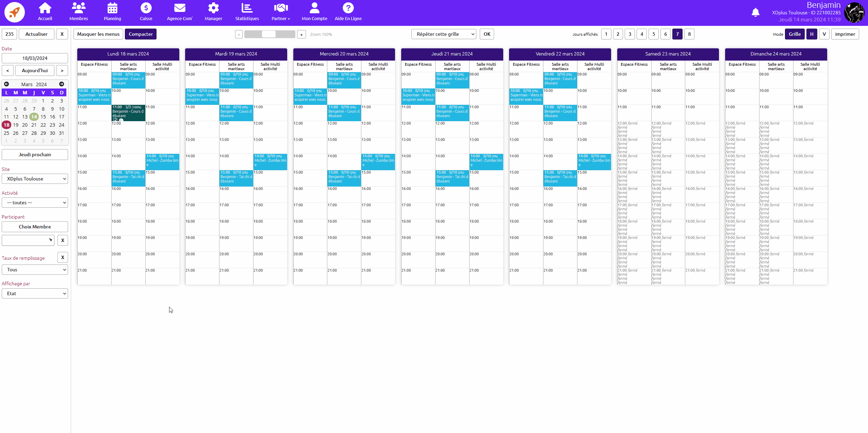The width and height of the screenshot is (868, 433).
Task: Click the notification bell icon
Action: (755, 13)
